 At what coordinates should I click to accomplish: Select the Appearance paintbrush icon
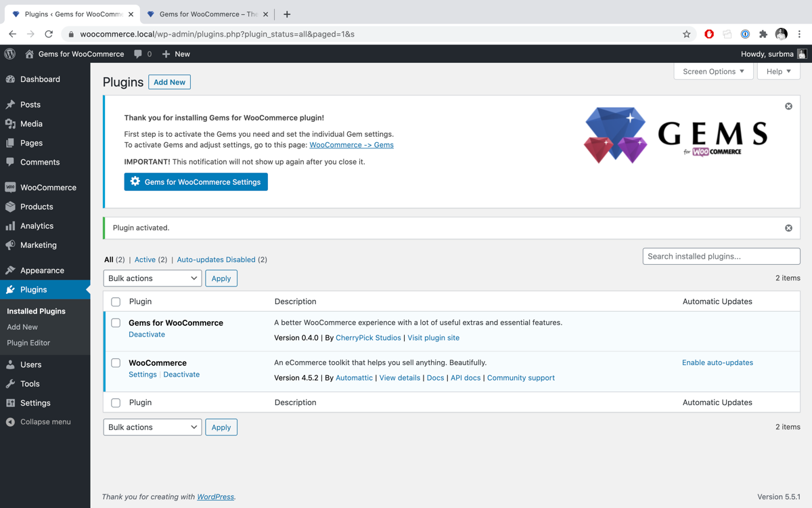tap(12, 270)
